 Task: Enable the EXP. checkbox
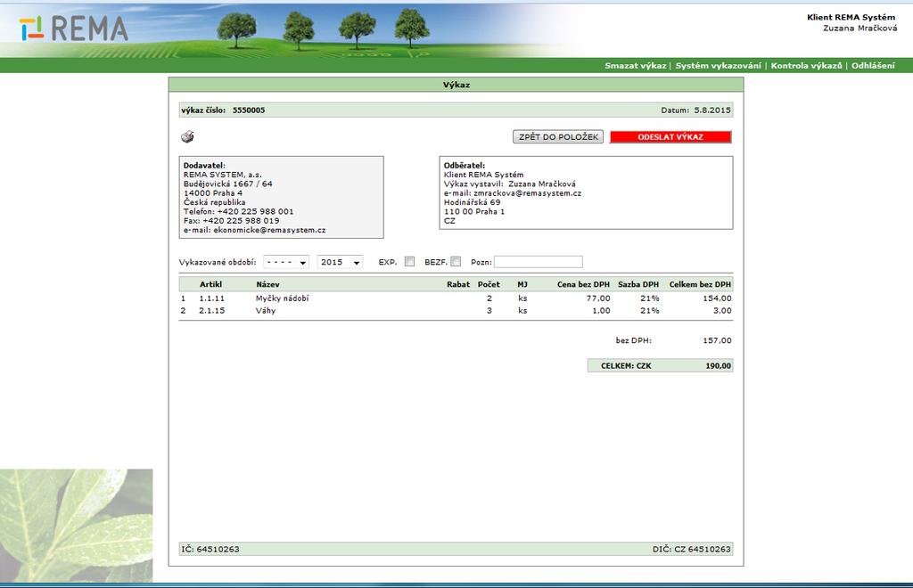409,262
